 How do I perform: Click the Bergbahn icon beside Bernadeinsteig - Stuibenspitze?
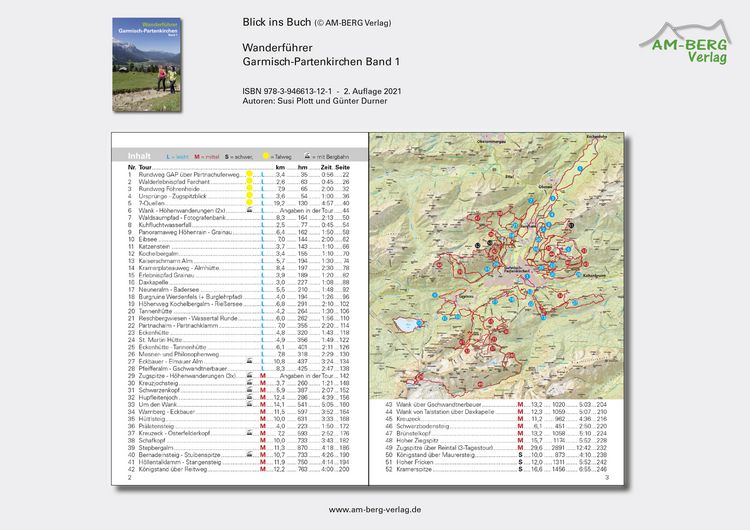pyautogui.click(x=249, y=454)
